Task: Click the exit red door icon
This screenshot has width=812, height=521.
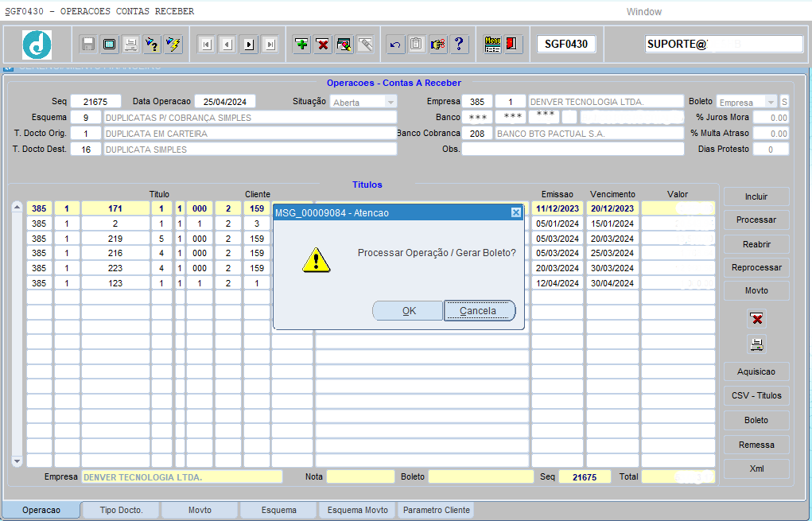Action: [512, 44]
